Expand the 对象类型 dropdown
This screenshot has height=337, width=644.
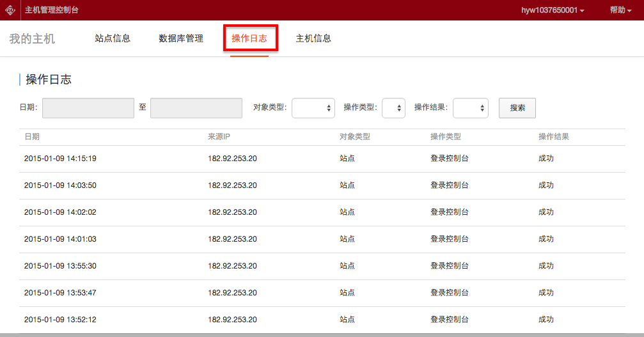coord(313,108)
